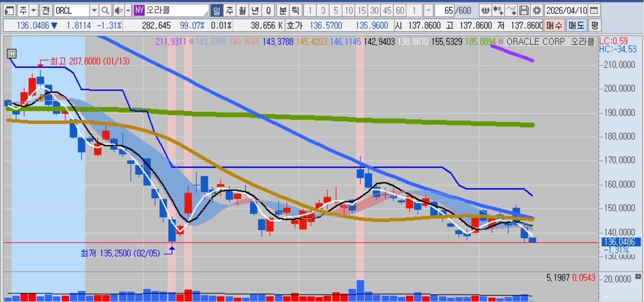Click the volume panel collapse square icon
Screen dimensions: 644x302
(x=638, y=276)
